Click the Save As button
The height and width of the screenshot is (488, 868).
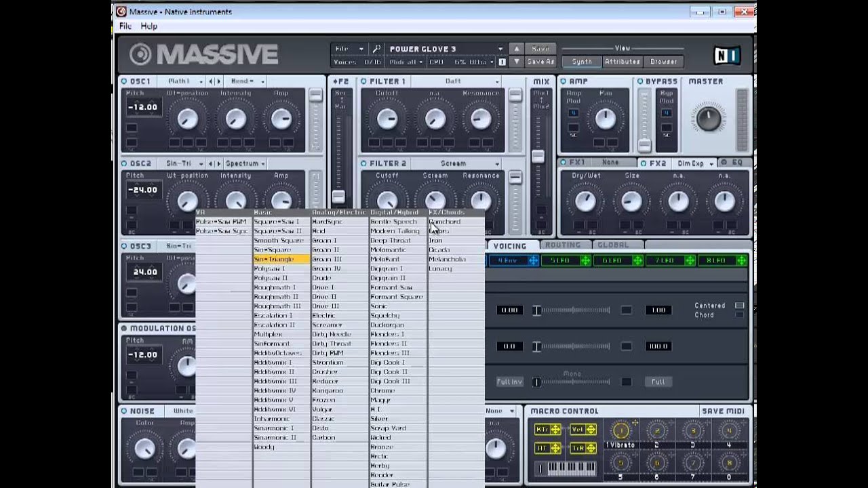(540, 62)
